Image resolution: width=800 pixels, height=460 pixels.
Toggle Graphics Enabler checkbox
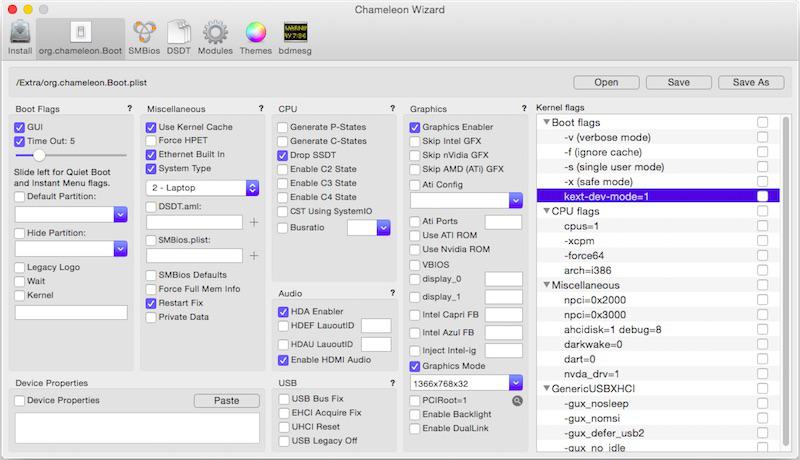[x=414, y=127]
